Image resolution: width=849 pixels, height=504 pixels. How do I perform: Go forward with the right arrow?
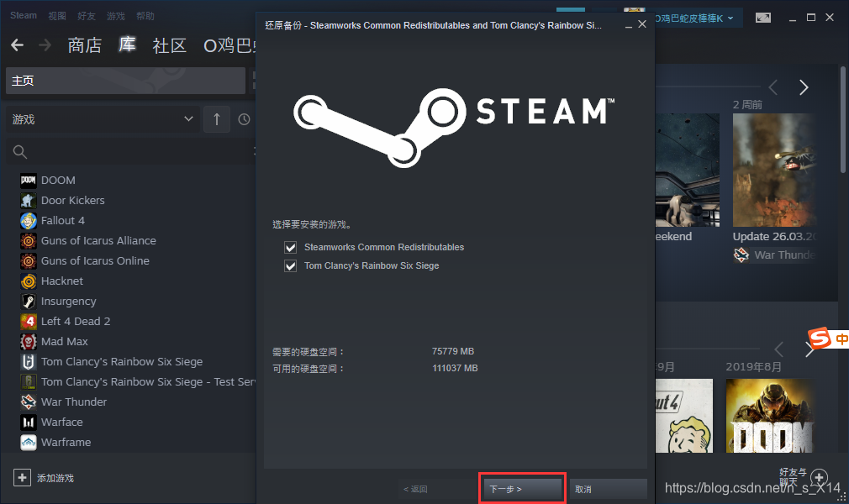[x=45, y=45]
